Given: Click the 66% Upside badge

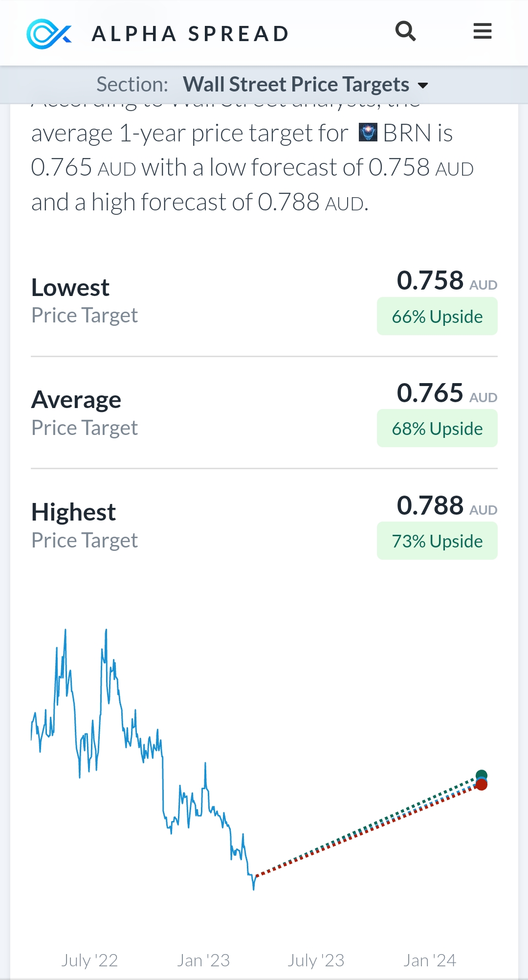Looking at the screenshot, I should coord(437,317).
